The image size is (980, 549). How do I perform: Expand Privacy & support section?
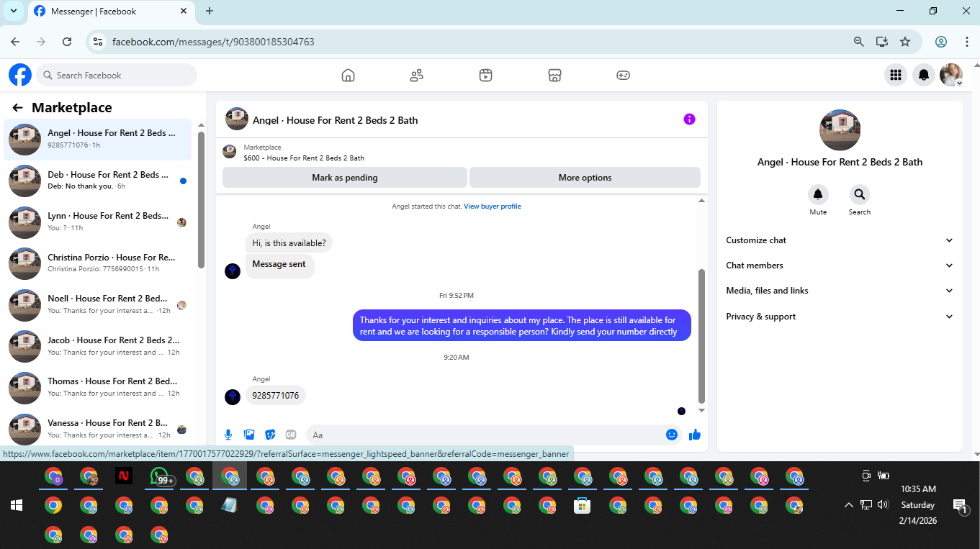click(x=840, y=317)
